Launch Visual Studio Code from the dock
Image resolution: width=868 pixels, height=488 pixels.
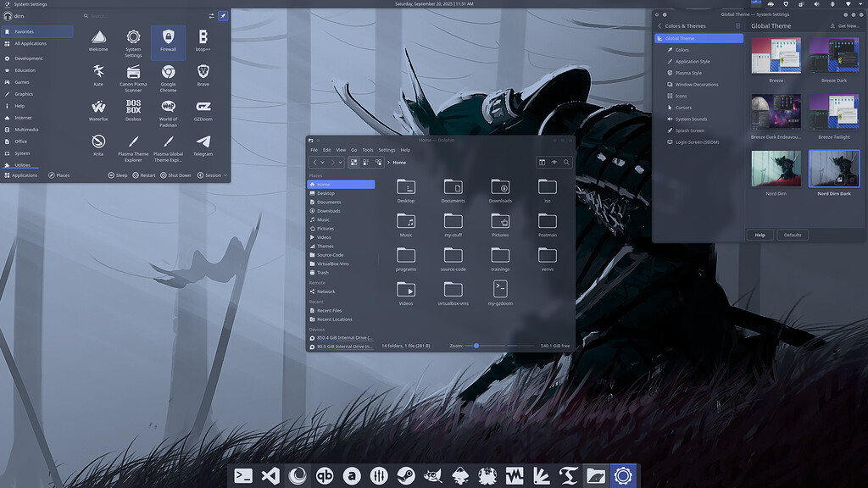pyautogui.click(x=270, y=476)
